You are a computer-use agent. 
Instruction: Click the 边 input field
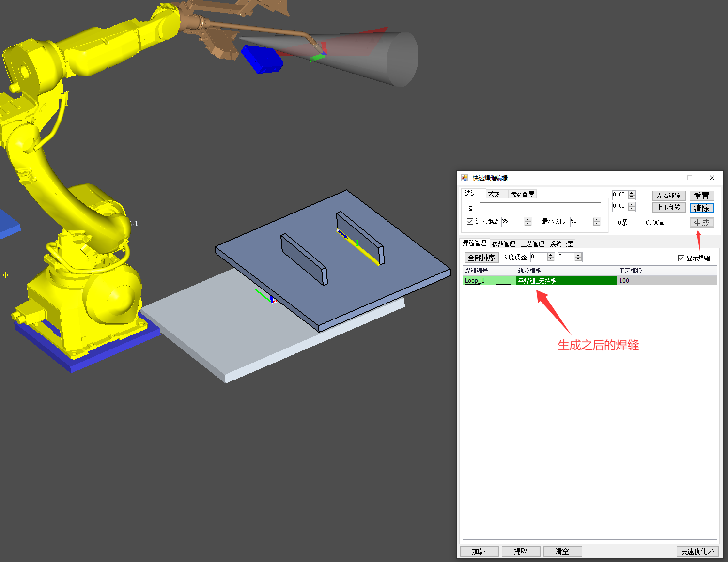coord(540,208)
